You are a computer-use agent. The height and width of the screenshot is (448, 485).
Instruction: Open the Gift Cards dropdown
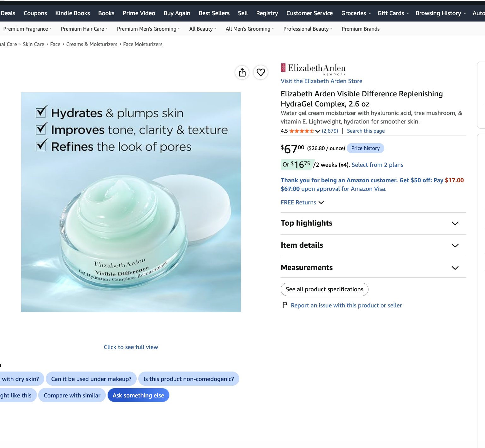point(393,13)
